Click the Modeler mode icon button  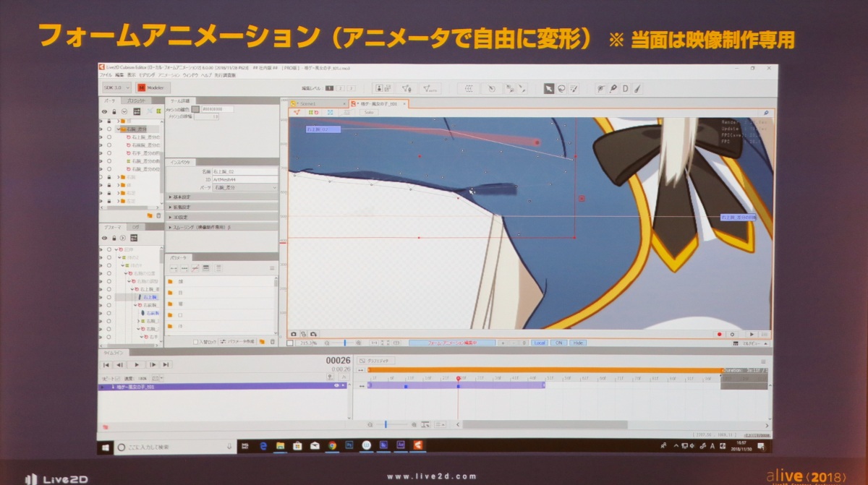(141, 87)
